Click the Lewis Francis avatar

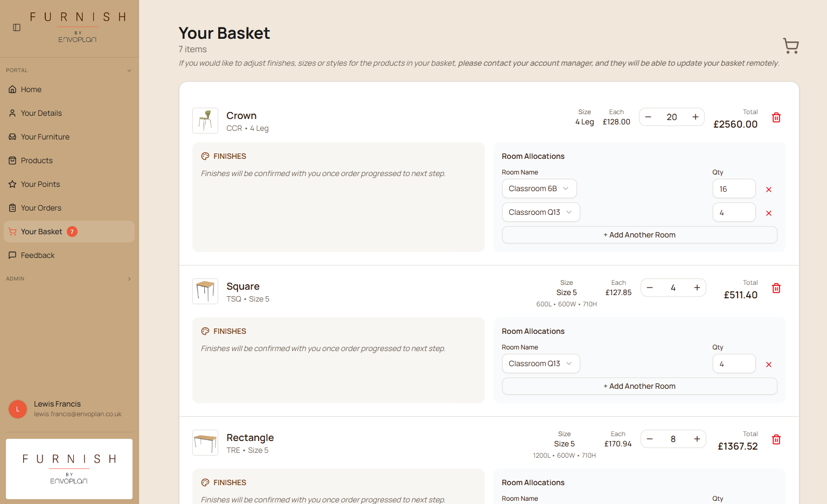[x=18, y=409]
